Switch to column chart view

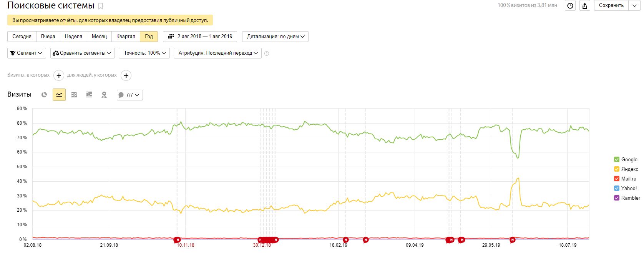tap(89, 95)
